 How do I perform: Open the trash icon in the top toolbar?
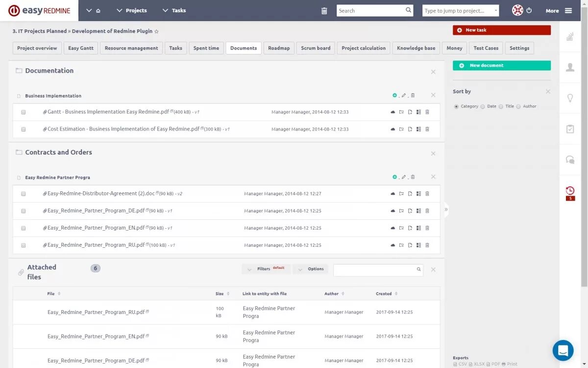pyautogui.click(x=324, y=10)
